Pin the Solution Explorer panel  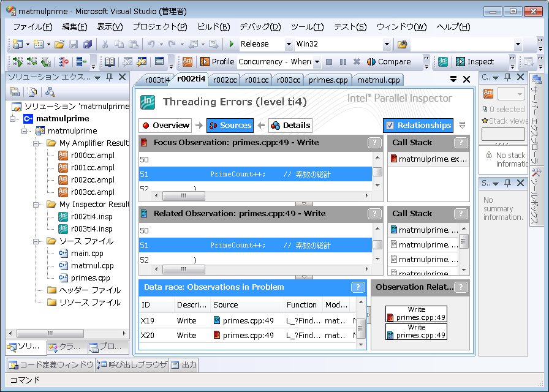(110, 77)
